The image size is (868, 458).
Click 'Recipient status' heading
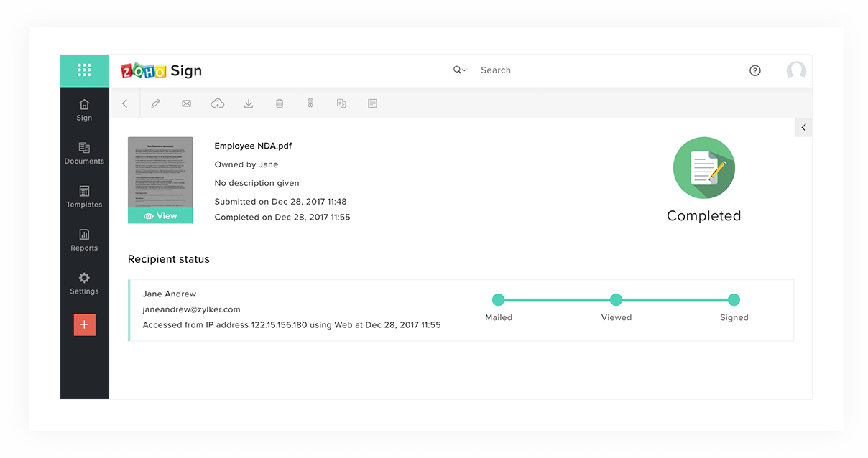coord(169,259)
